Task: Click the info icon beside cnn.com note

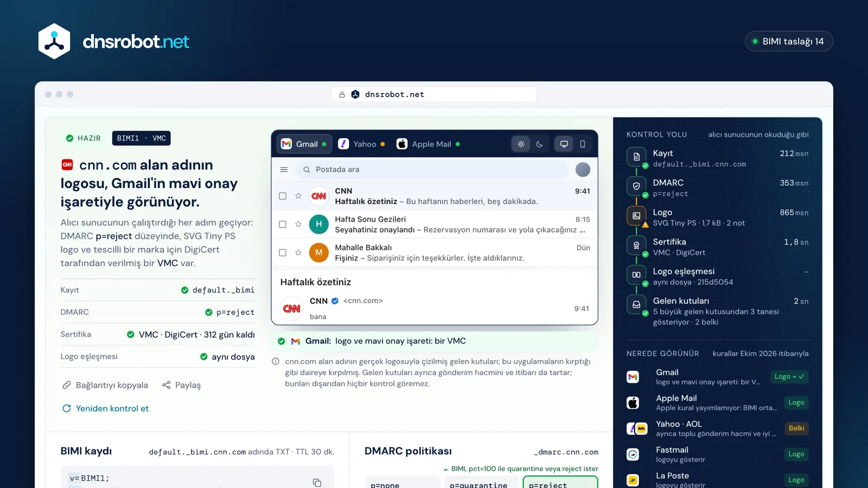Action: point(276,362)
